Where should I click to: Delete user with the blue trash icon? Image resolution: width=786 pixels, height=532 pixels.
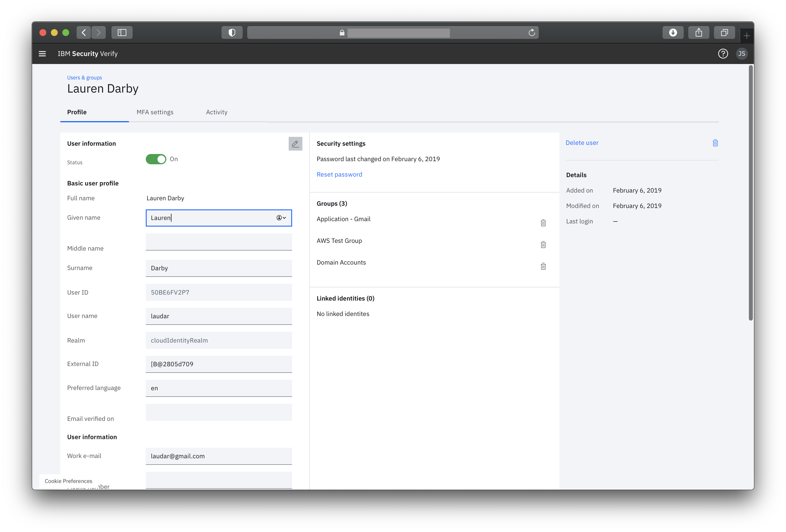tap(715, 143)
